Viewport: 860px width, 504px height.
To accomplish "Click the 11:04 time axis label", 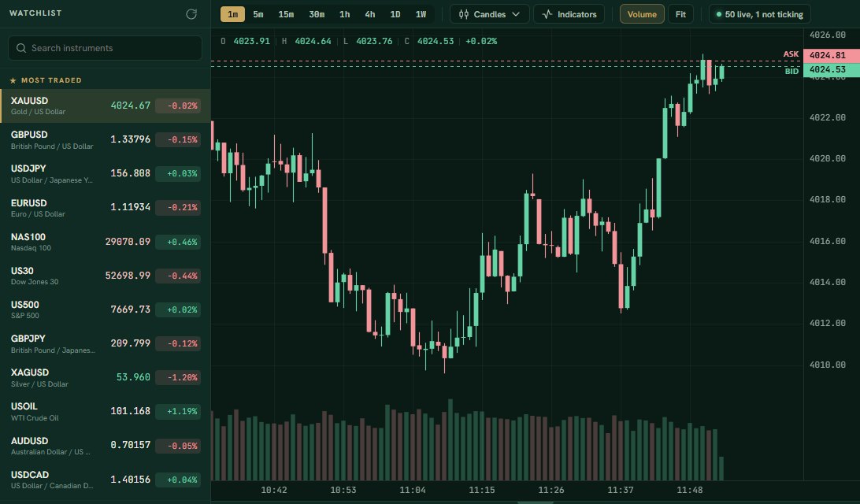I will click(413, 491).
